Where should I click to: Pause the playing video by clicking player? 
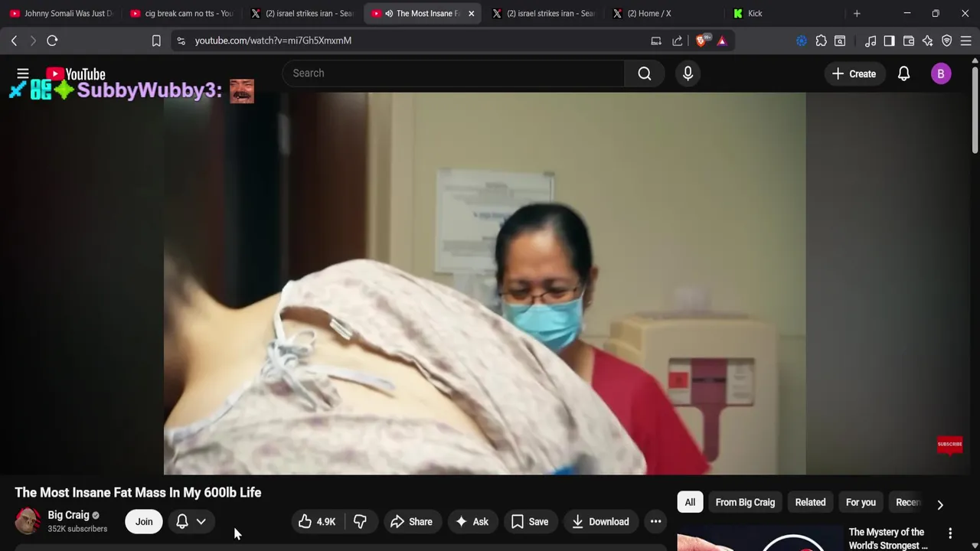pyautogui.click(x=485, y=283)
